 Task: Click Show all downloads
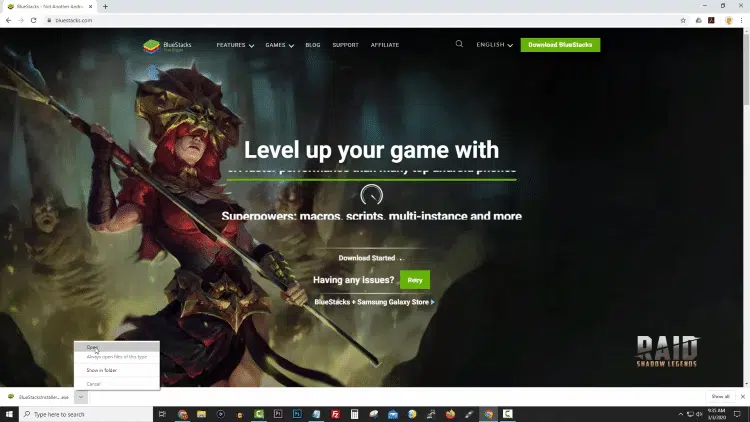point(720,397)
